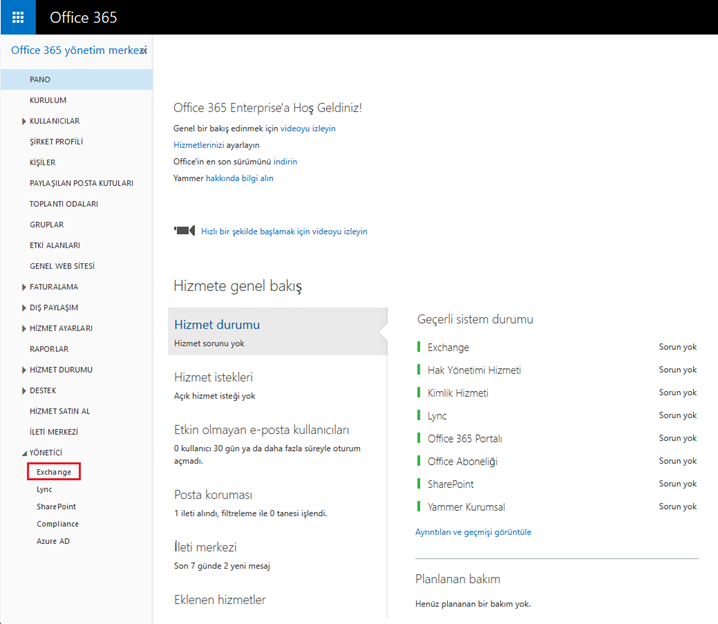Click Exchange in system status list
Image resolution: width=718 pixels, height=624 pixels.
[x=448, y=347]
